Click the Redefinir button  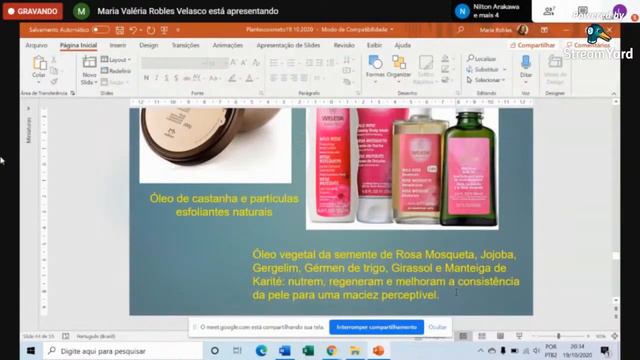tap(116, 71)
